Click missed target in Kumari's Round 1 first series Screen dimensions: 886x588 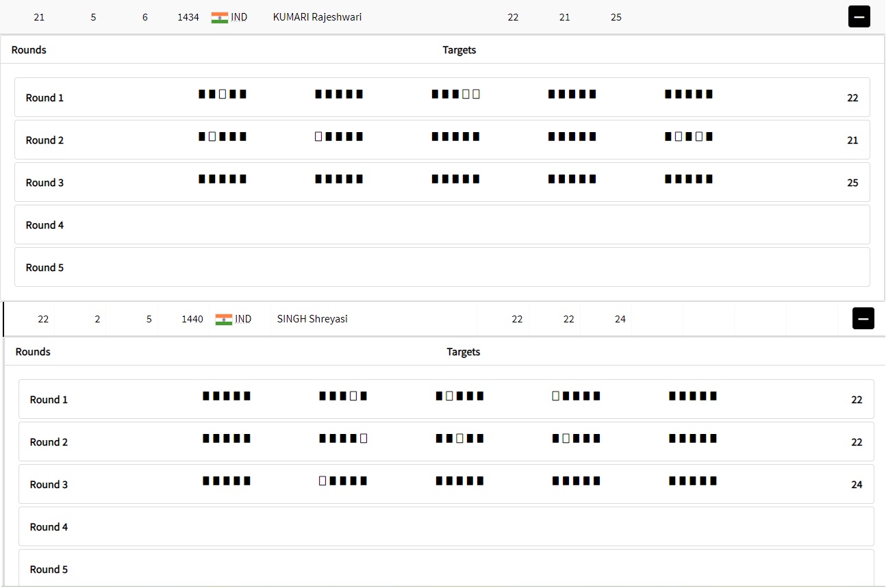pos(223,94)
